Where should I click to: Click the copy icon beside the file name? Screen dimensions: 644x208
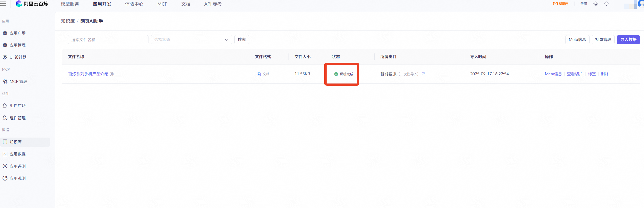point(112,74)
